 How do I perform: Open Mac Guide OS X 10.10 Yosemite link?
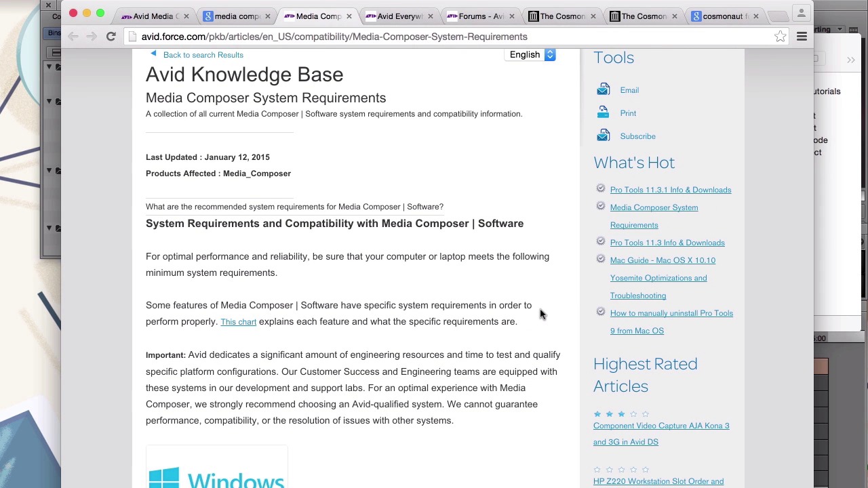[x=663, y=278]
